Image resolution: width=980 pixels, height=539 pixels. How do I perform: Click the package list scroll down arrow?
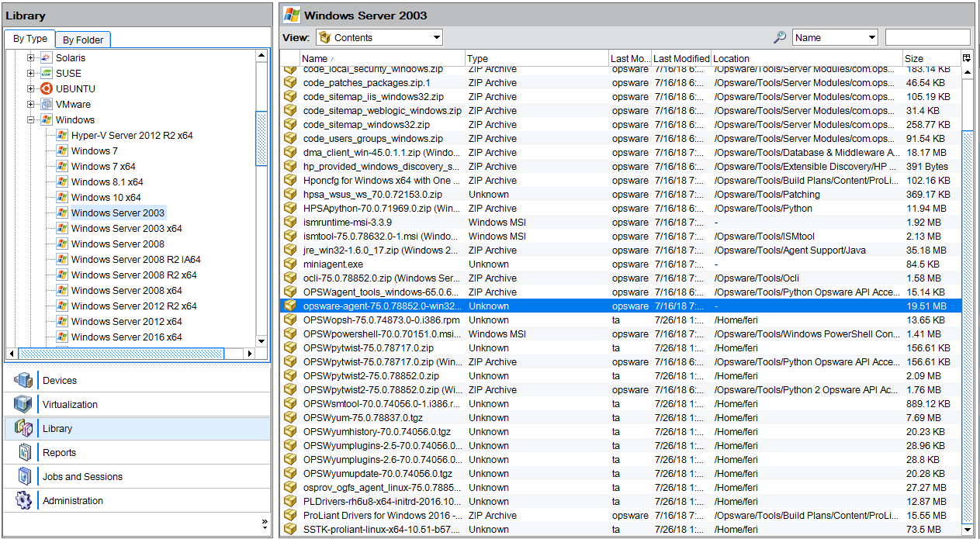tap(967, 530)
